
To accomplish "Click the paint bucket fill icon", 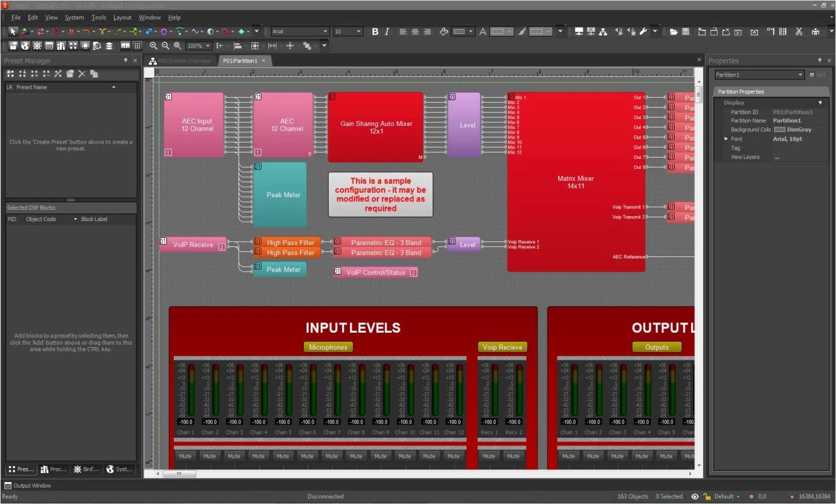I will pyautogui.click(x=444, y=31).
